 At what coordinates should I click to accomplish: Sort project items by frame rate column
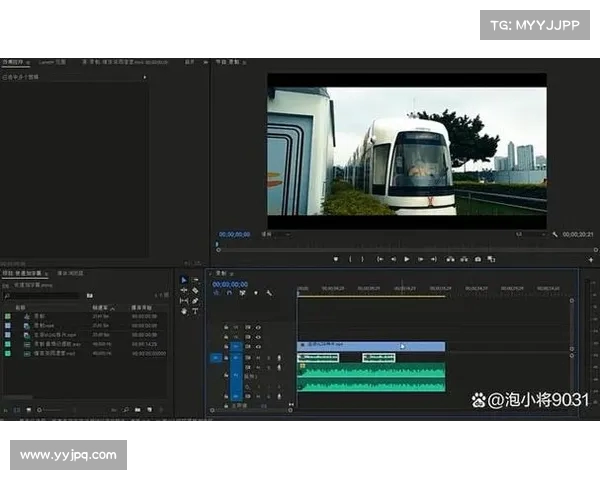(x=103, y=308)
